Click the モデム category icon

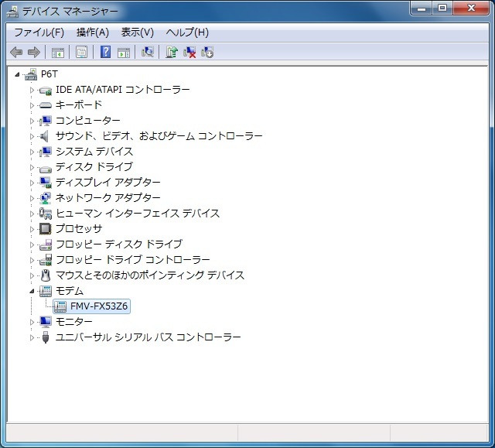click(x=46, y=291)
